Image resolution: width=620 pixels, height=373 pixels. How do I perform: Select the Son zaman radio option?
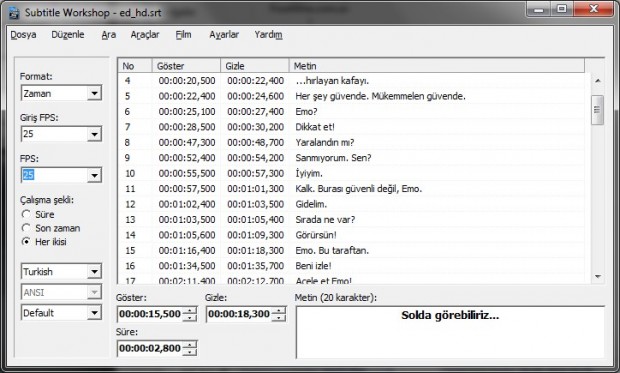click(26, 228)
